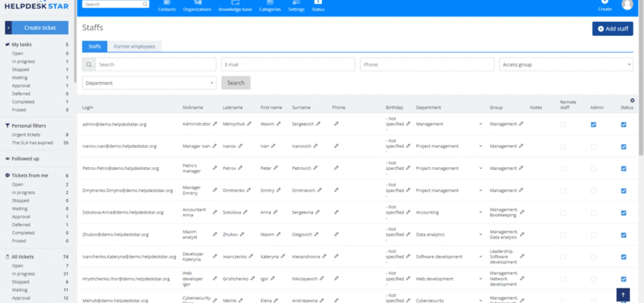644x303 pixels.
Task: Select the Staffs tab
Action: tap(95, 46)
